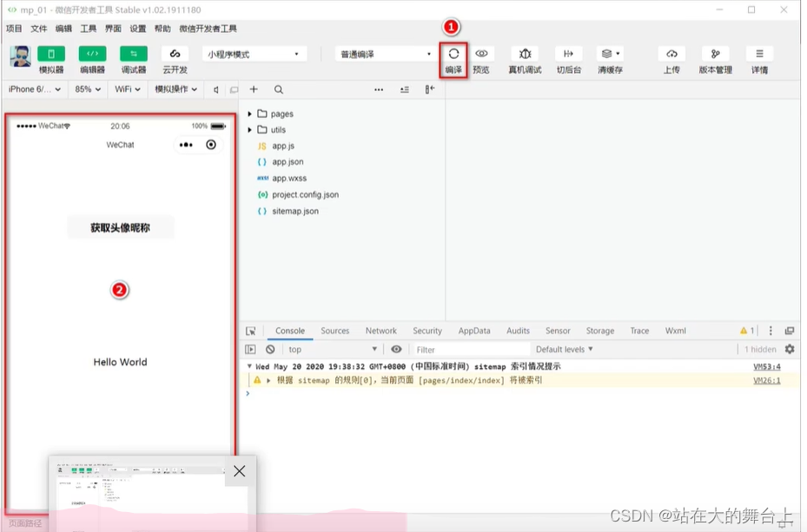Click the console live expression eye icon
Image resolution: width=807 pixels, height=532 pixels.
click(x=396, y=350)
